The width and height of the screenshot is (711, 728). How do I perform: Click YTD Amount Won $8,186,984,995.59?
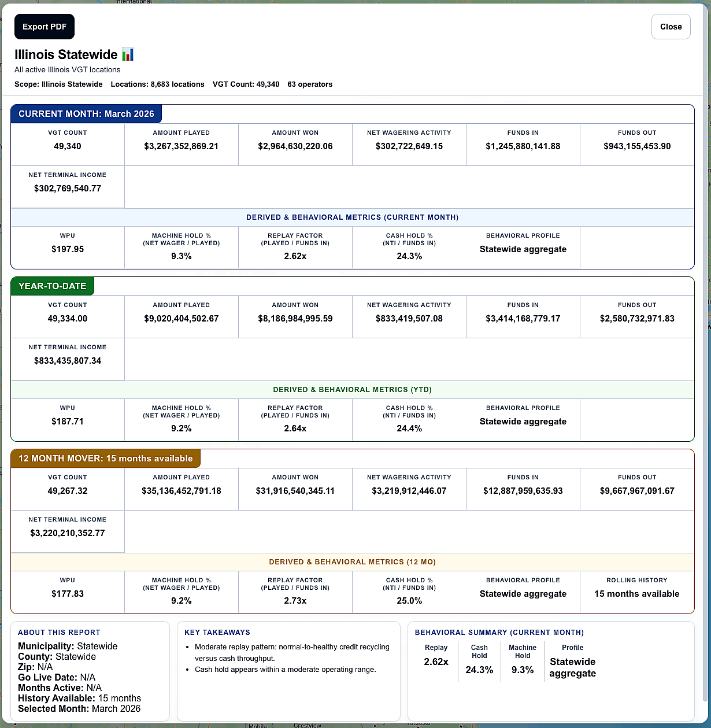(x=295, y=319)
